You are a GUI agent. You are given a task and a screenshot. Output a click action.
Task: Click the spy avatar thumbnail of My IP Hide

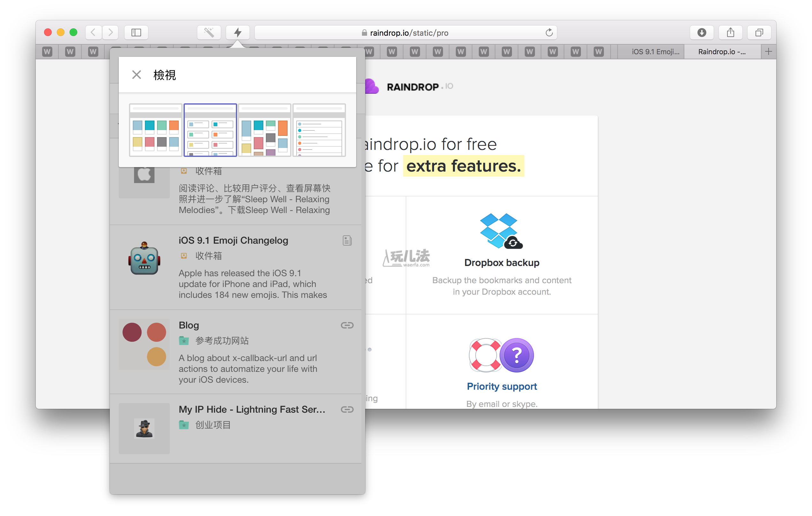click(144, 428)
